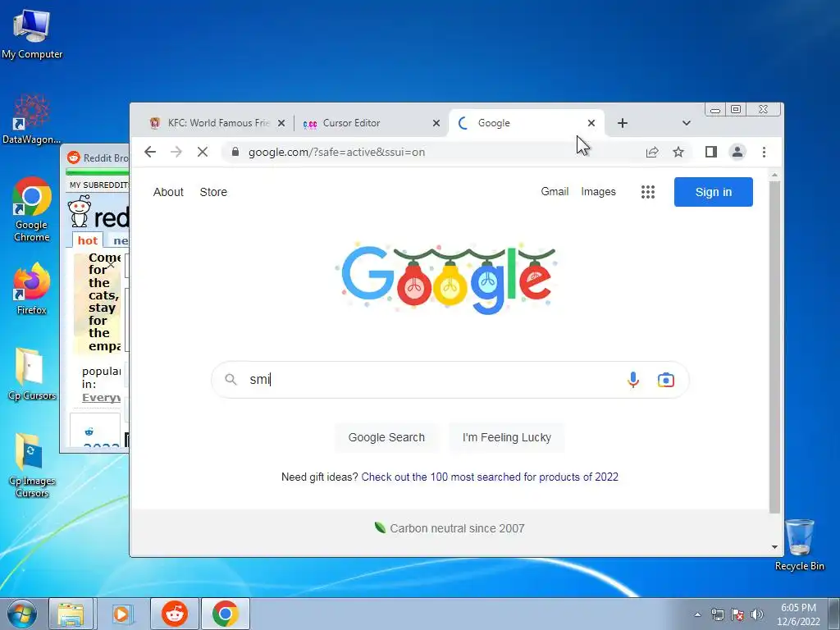Image resolution: width=840 pixels, height=630 pixels.
Task: Click the blue Sign in button
Action: 714,192
